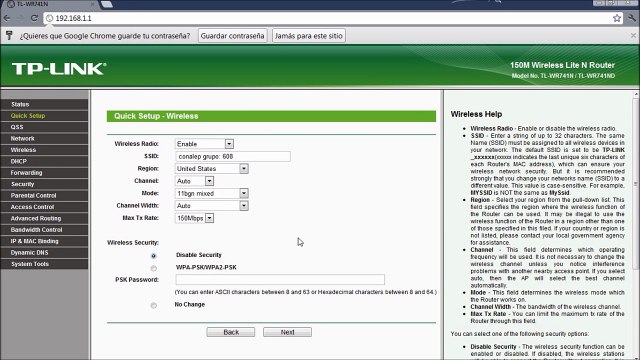Screen dimensions: 640x360
Task: Close the TL-WR741N tab
Action: pyautogui.click(x=93, y=4)
